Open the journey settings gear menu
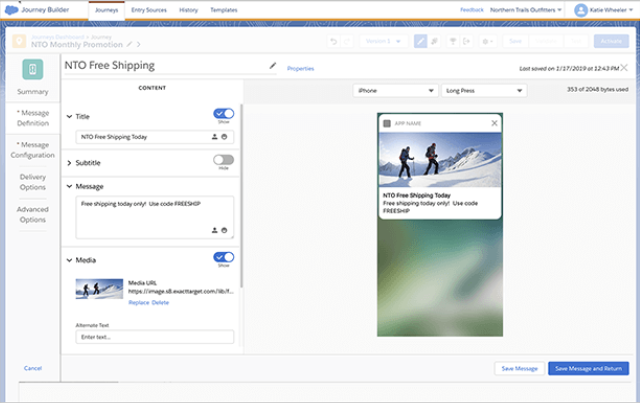The image size is (640, 403). (x=488, y=41)
